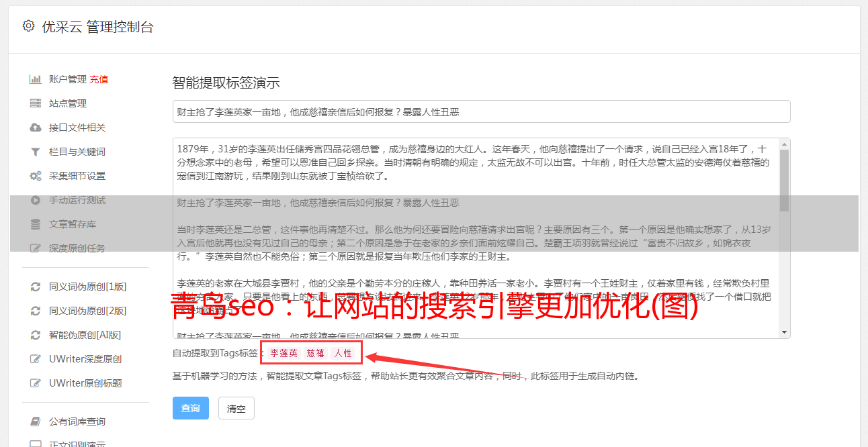Click the gear icon beside 优采云 管理控制台

tap(28, 26)
